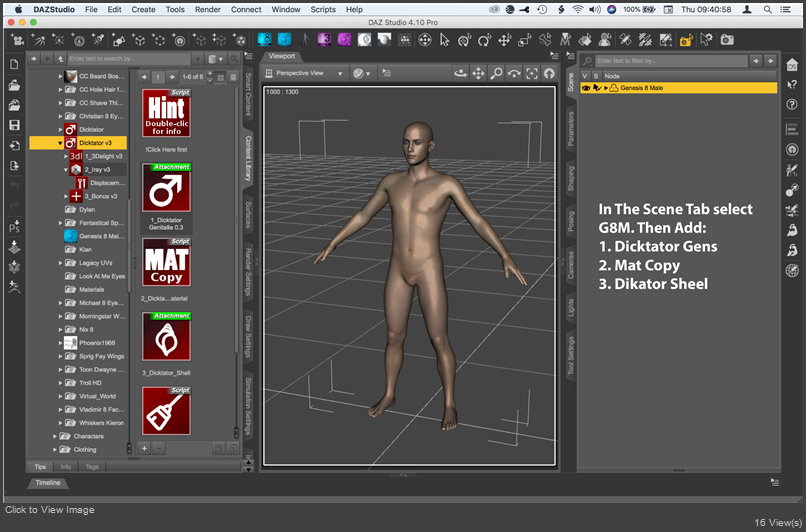Create a new camera from the toolbar
Viewport: 806px width, 532px height.
click(19, 40)
